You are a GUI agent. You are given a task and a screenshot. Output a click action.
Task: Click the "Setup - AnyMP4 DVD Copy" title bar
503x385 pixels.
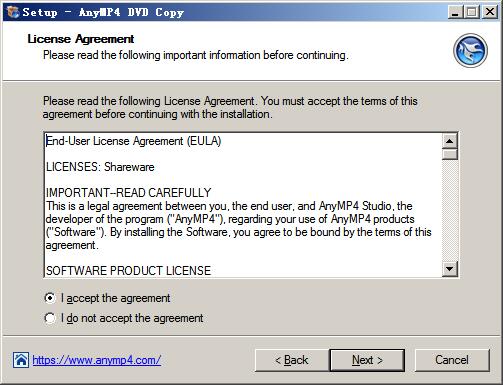233,12
